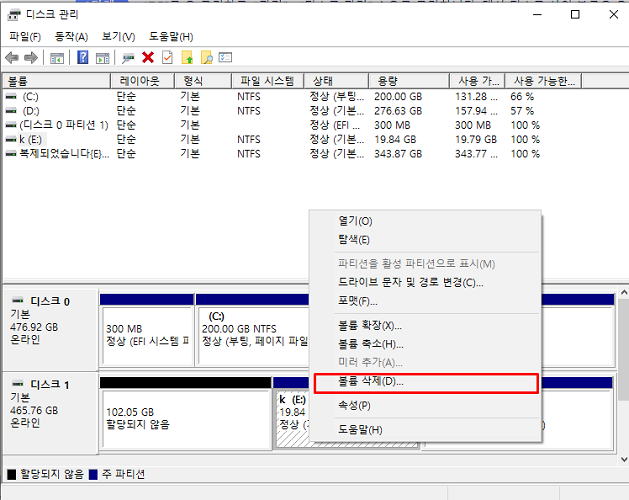Sort by the 상태 column header
The image size is (629, 500).
[336, 81]
